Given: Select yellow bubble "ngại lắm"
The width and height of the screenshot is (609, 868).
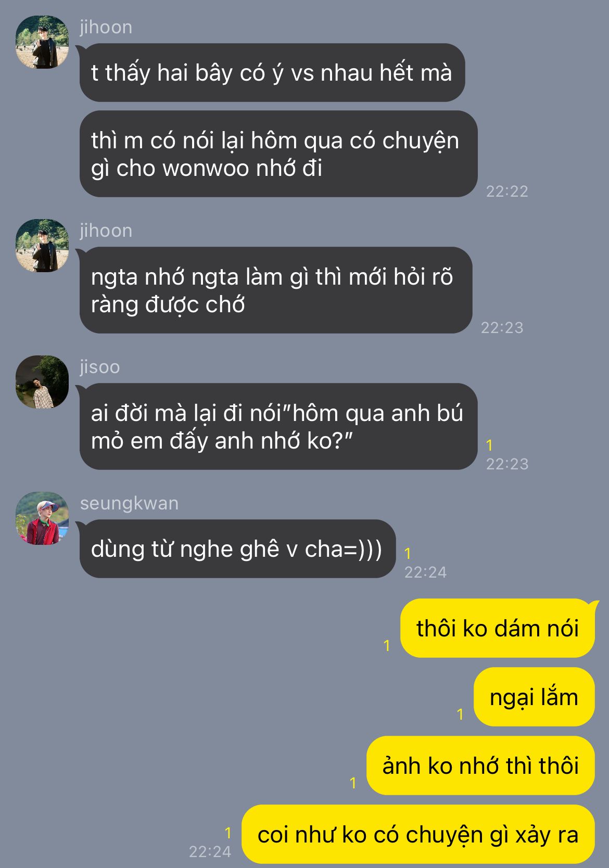Looking at the screenshot, I should pyautogui.click(x=534, y=697).
